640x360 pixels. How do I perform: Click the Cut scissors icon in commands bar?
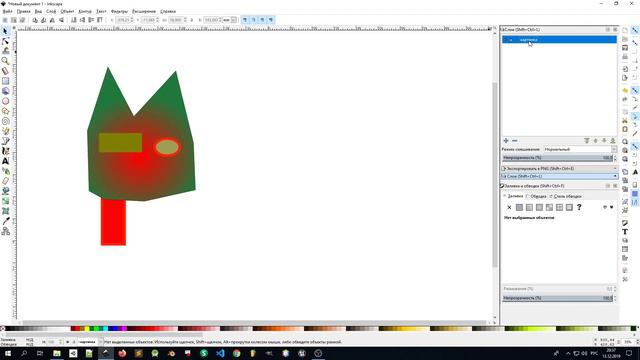pos(625,121)
